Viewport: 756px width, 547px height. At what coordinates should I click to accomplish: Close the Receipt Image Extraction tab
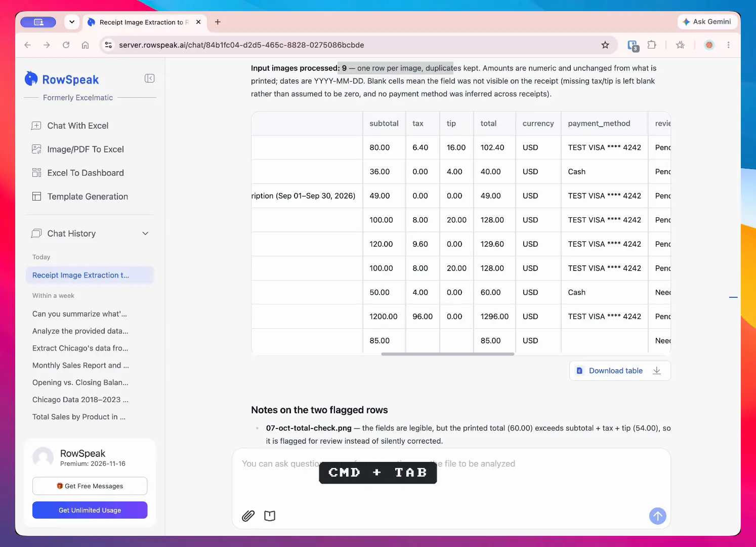click(x=198, y=22)
